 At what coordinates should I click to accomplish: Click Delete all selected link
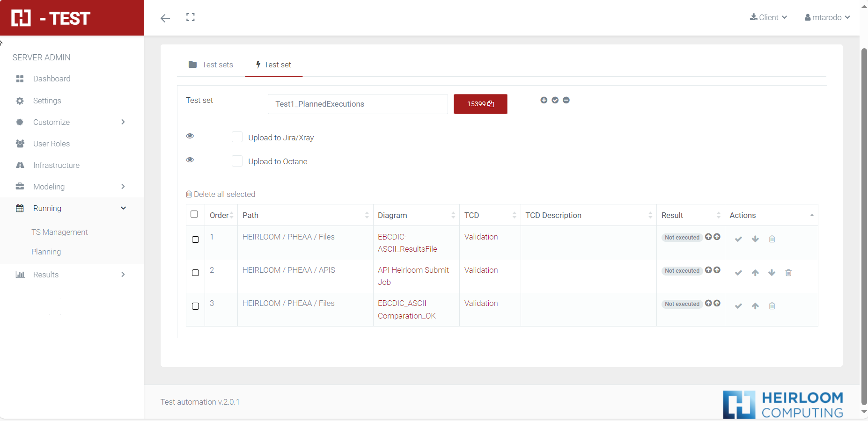[x=221, y=194]
